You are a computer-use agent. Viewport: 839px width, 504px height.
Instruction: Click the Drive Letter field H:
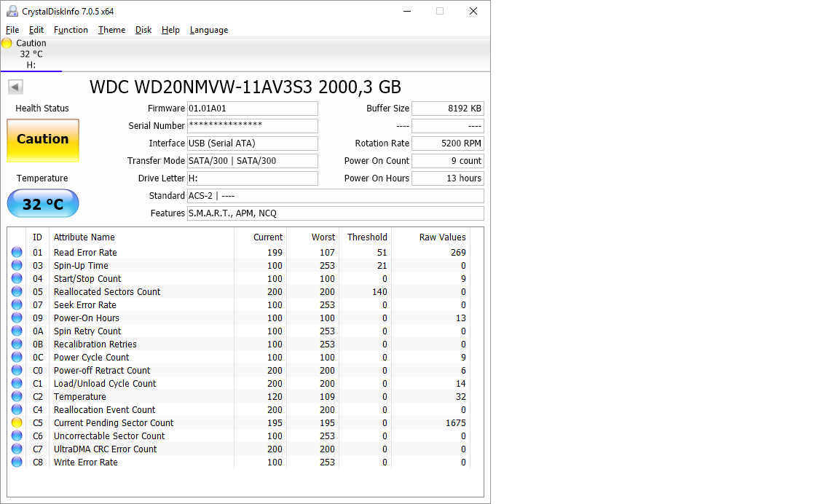[253, 178]
